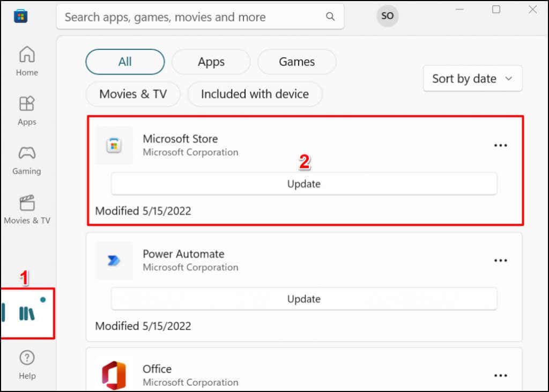
Task: Update the Power Automate app
Action: [303, 299]
